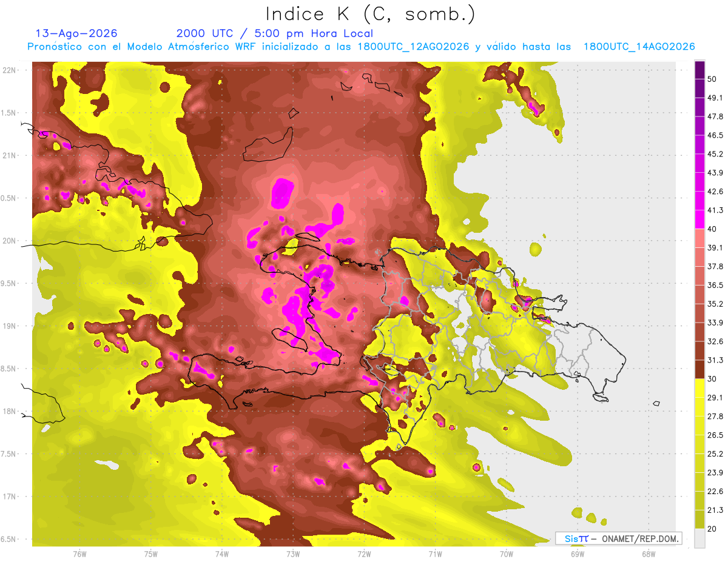Screen dimensions: 728x562
Task: Click the longitude label "73W"
Action: pos(293,554)
